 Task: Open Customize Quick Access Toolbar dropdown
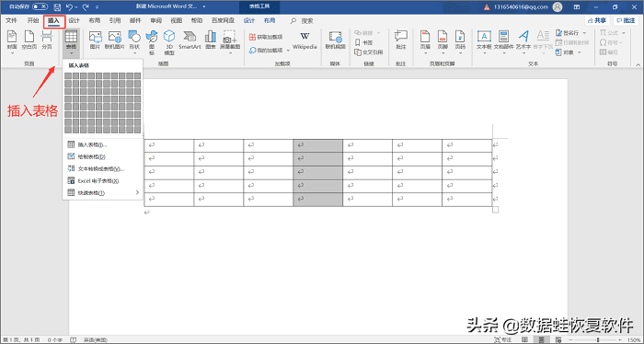97,7
